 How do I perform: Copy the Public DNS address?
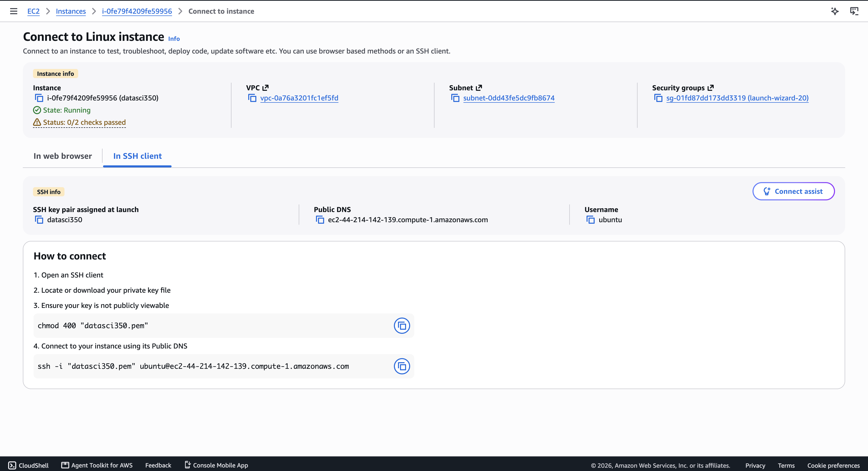click(320, 220)
